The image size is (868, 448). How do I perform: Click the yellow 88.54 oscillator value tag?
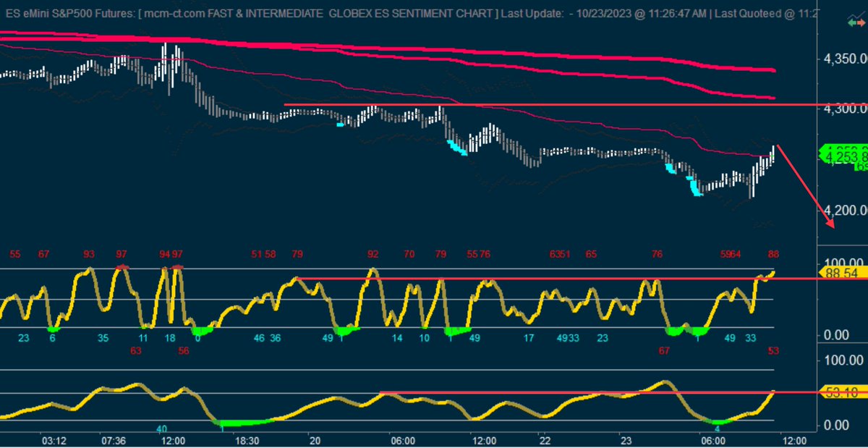[x=843, y=273]
